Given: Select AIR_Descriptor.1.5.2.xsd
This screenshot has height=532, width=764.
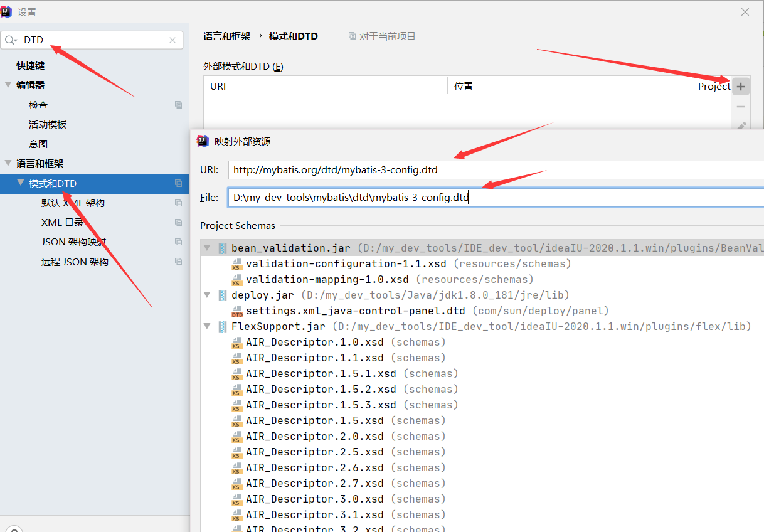Looking at the screenshot, I should click(321, 389).
